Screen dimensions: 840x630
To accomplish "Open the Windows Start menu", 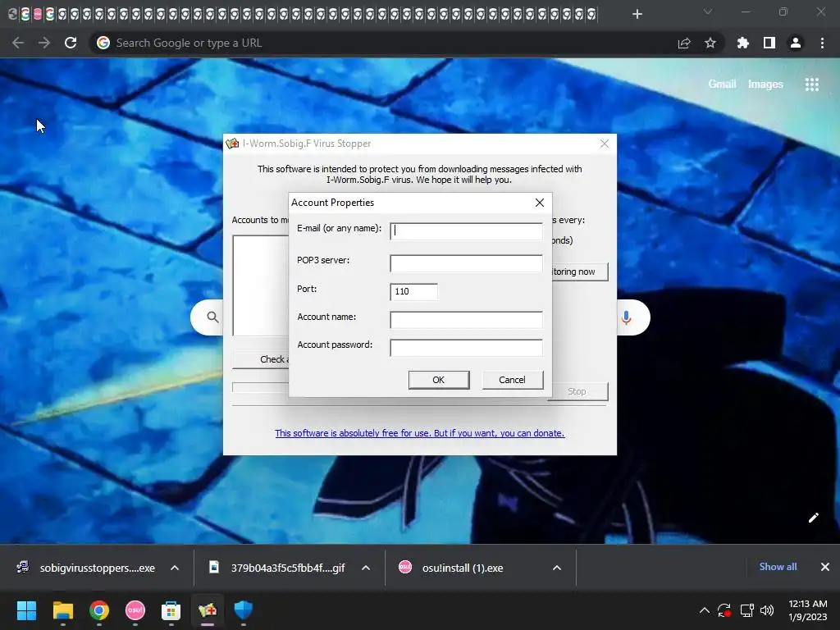I will click(x=26, y=610).
